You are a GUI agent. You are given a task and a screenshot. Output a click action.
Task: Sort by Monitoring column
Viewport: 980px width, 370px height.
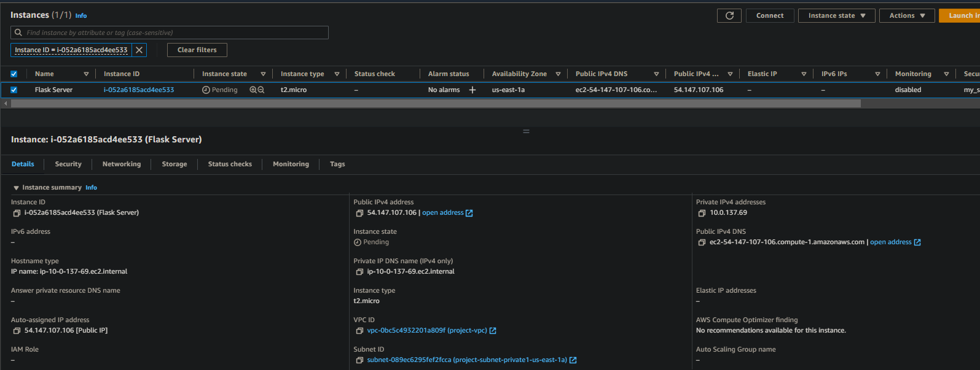click(x=946, y=74)
